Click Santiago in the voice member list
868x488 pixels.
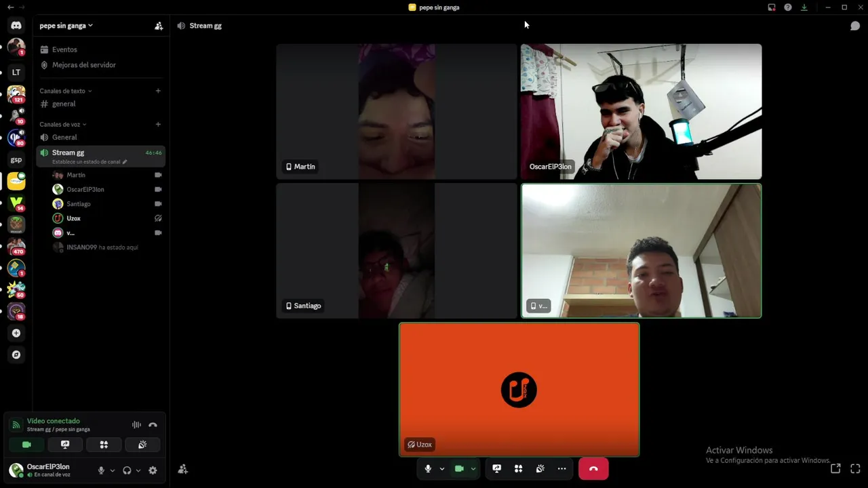coord(107,203)
